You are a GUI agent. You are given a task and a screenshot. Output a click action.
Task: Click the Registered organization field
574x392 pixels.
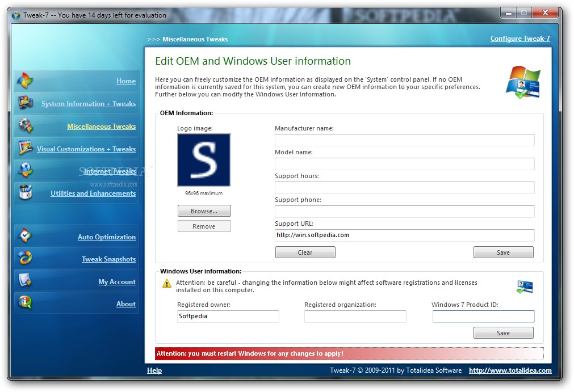point(355,317)
